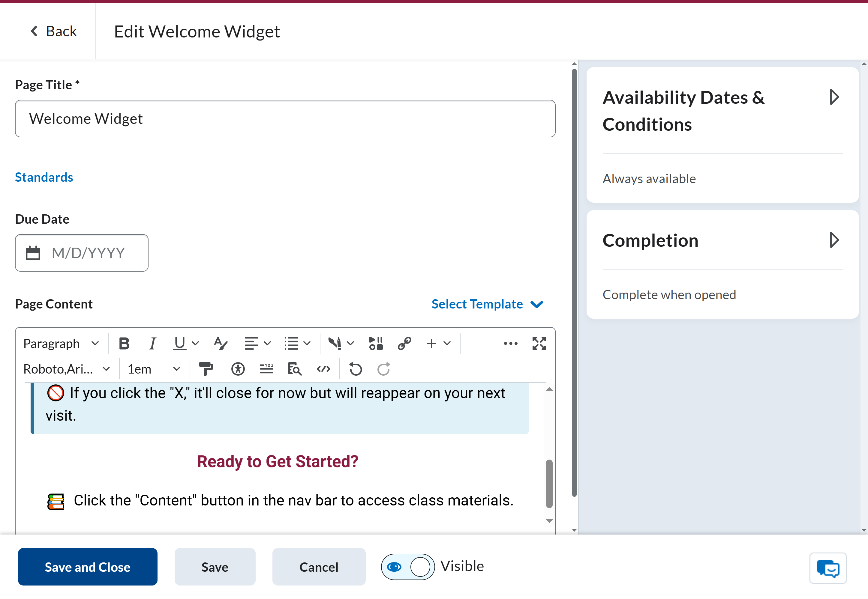Expand the Completion panel
The width and height of the screenshot is (868, 599).
(834, 240)
